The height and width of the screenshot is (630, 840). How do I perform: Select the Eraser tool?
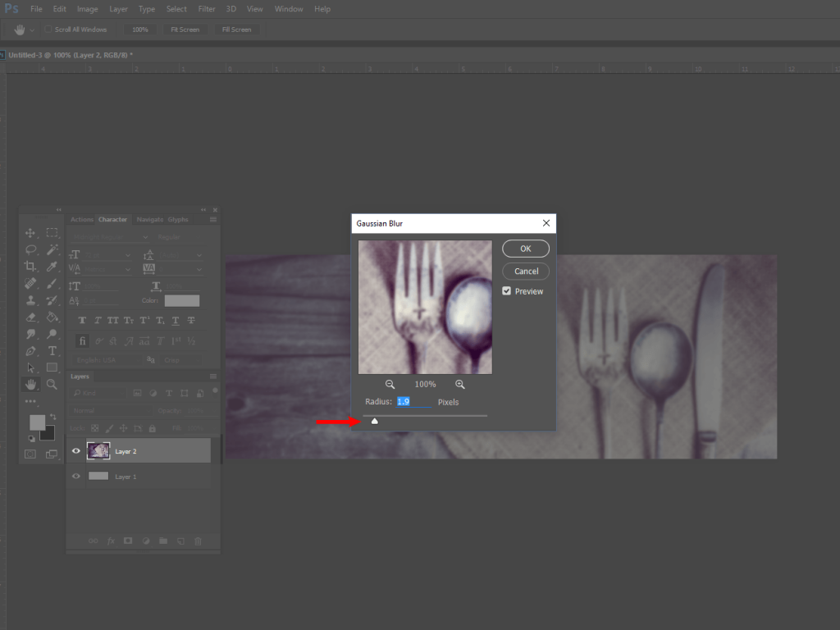pos(30,317)
